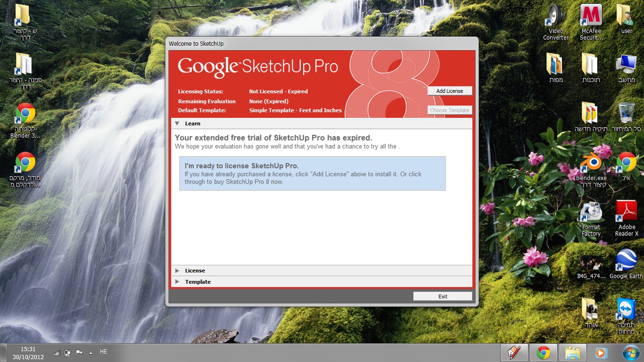Select the "ש - קיצור דרך" folder shortcut

point(24,22)
